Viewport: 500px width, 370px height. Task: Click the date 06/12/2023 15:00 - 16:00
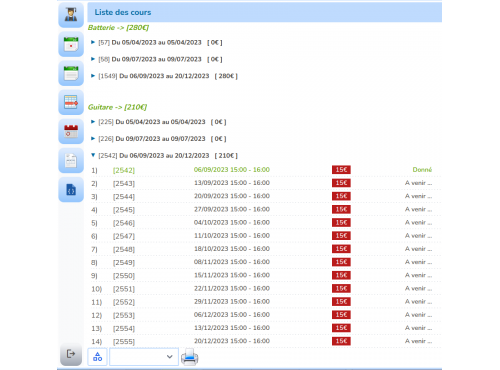[232, 315]
